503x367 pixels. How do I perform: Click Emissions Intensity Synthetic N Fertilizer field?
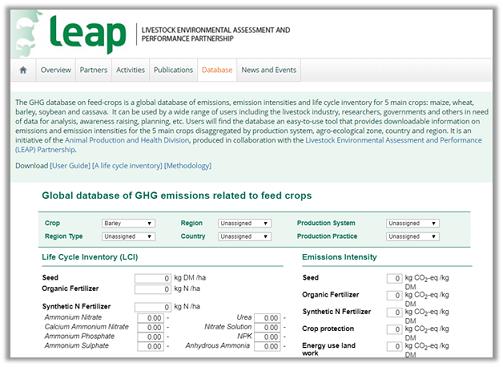[394, 312]
